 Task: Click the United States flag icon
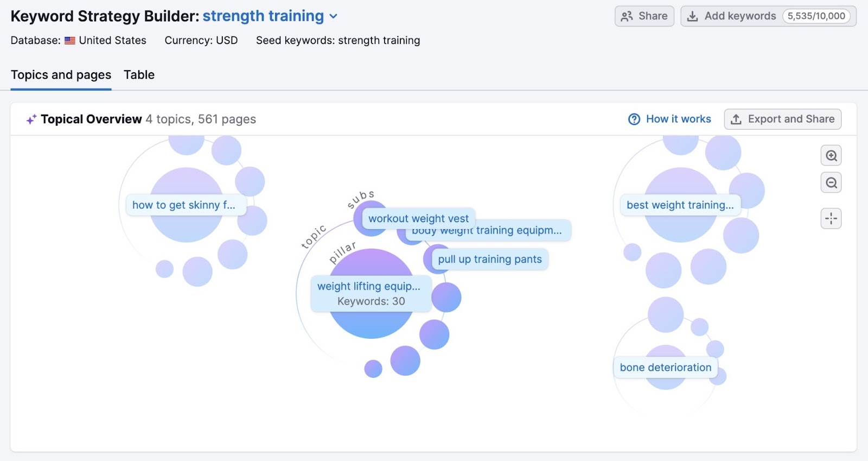point(69,40)
